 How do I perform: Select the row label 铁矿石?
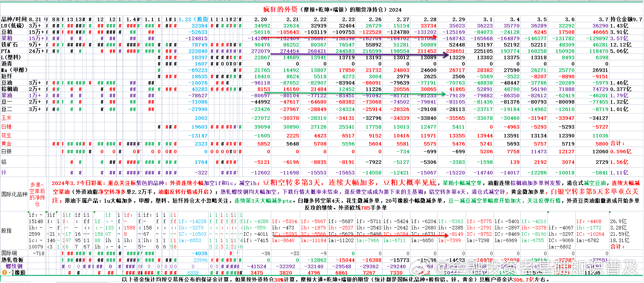(10, 45)
